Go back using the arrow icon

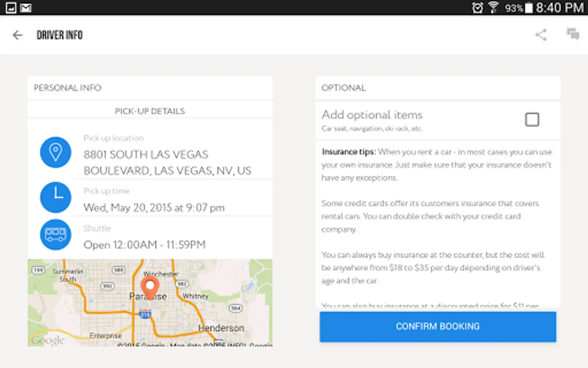(x=18, y=35)
